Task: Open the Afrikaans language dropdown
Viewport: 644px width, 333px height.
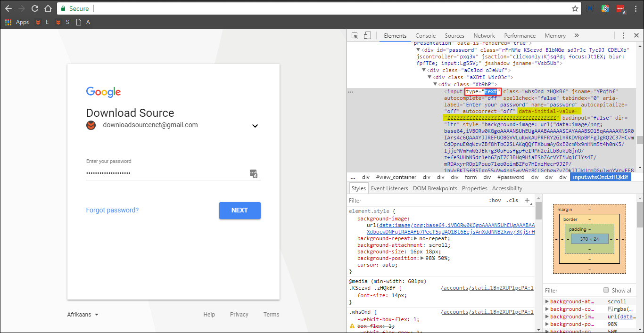Action: [83, 315]
